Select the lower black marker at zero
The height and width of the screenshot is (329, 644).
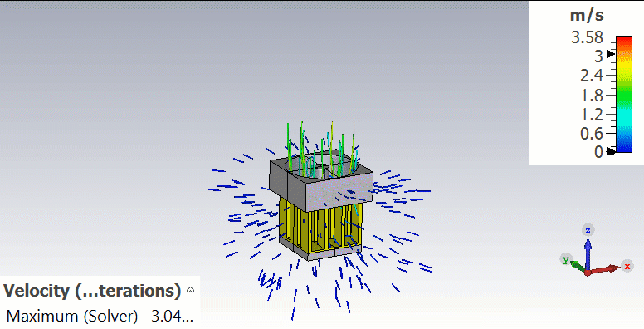[x=611, y=152]
